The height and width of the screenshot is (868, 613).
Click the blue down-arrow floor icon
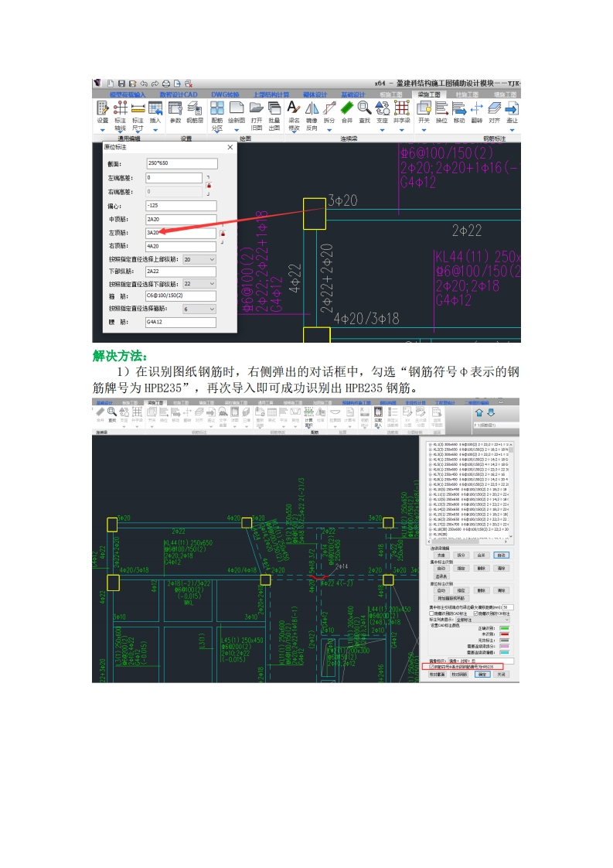[491, 412]
